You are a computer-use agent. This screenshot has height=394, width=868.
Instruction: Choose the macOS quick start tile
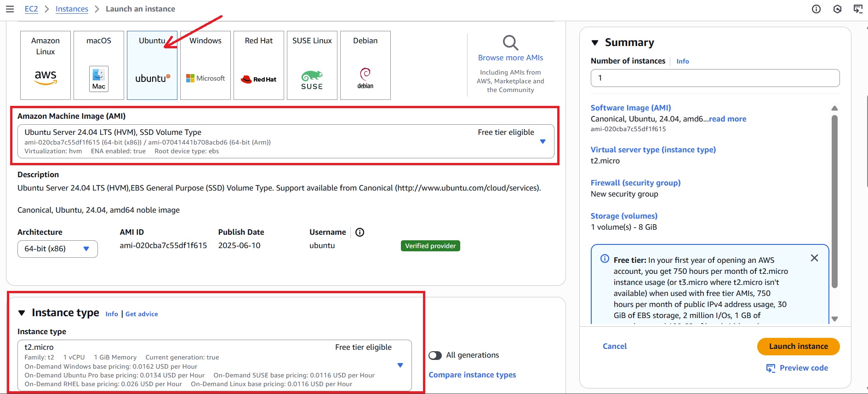pos(99,65)
